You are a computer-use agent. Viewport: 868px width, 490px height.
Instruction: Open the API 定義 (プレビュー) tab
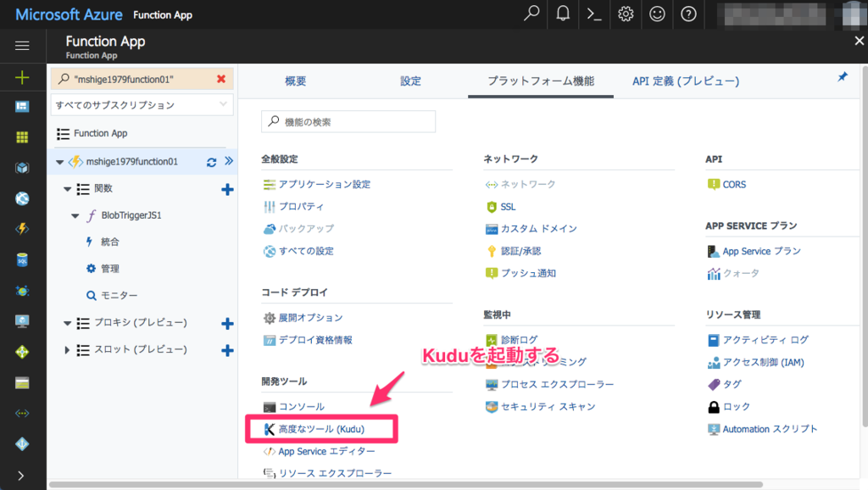685,81
